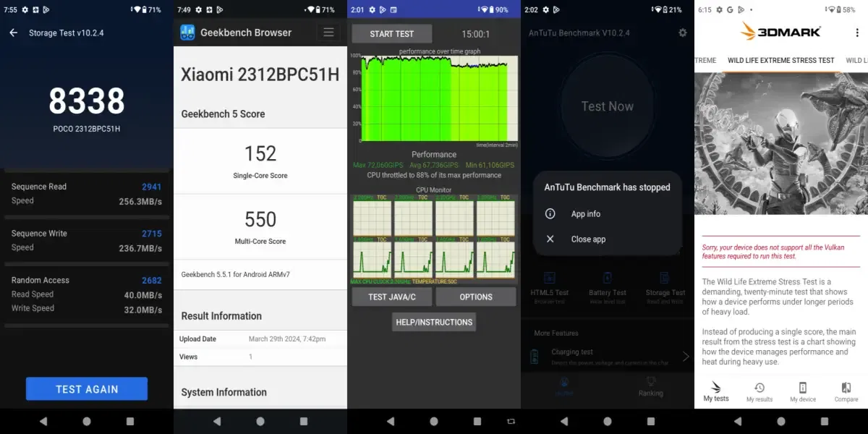Choose App info in the stopped dialog
The image size is (868, 434).
click(586, 213)
